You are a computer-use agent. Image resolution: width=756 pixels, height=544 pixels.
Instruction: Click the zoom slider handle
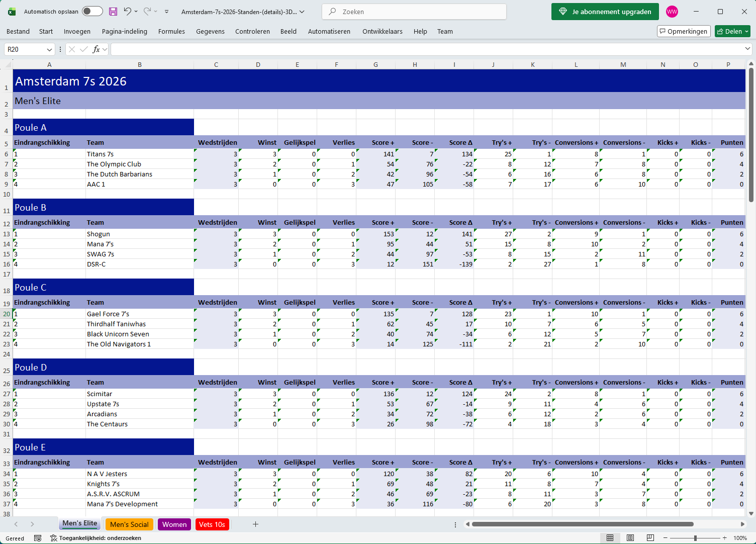pyautogui.click(x=695, y=538)
